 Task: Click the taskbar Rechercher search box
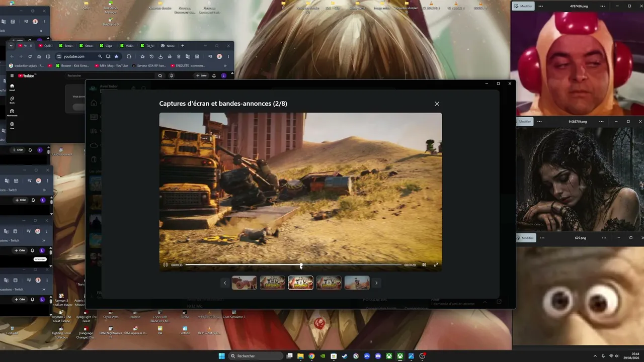coord(256,356)
